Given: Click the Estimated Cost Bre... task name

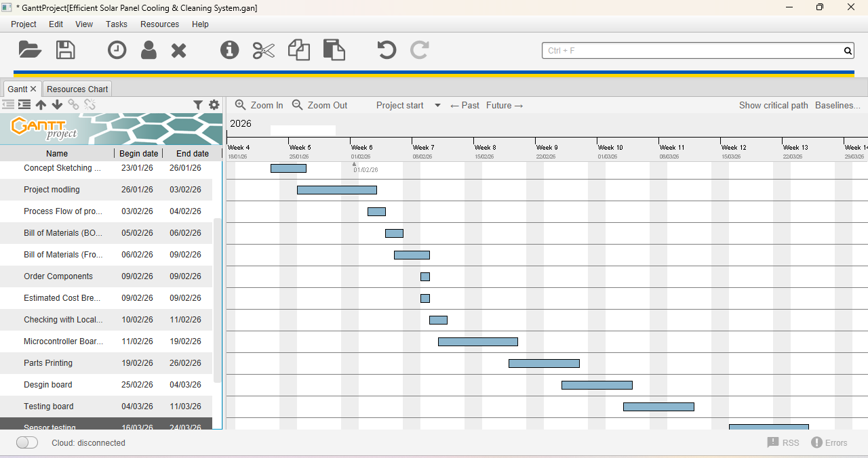Looking at the screenshot, I should coord(63,298).
